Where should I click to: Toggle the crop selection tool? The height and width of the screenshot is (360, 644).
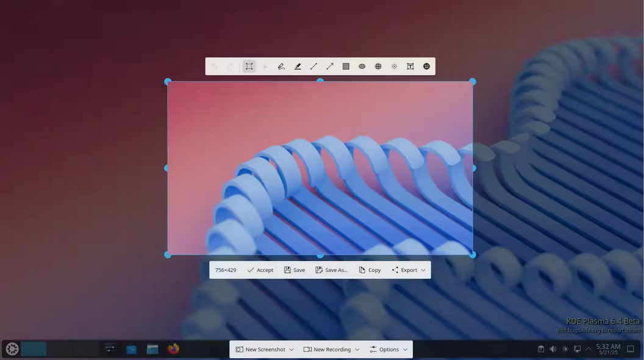coord(249,67)
